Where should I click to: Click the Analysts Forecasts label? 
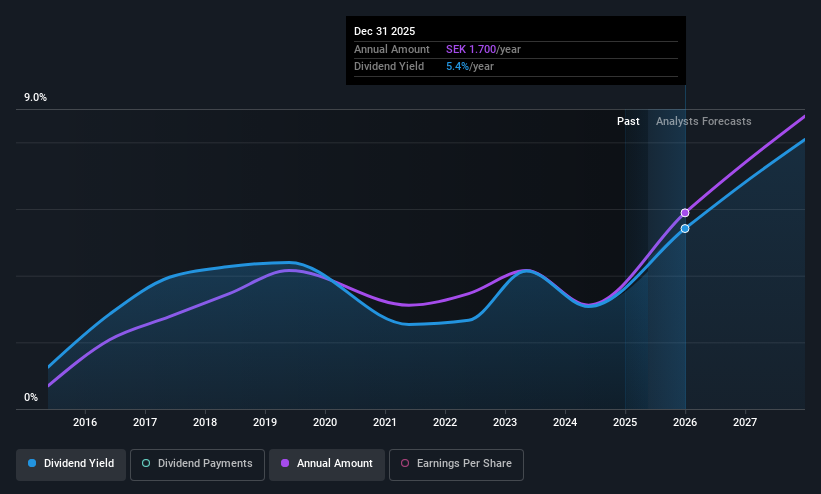(x=704, y=121)
